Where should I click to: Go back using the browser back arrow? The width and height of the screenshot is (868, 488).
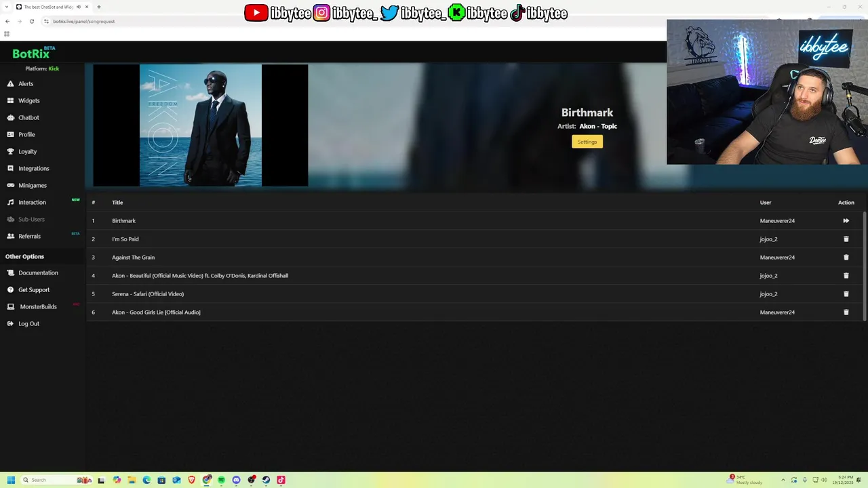pos(7,21)
